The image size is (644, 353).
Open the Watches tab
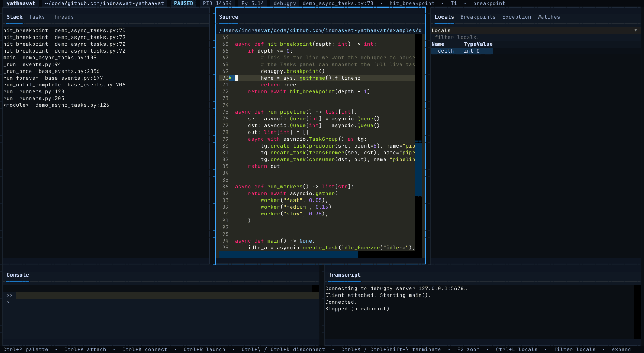549,17
